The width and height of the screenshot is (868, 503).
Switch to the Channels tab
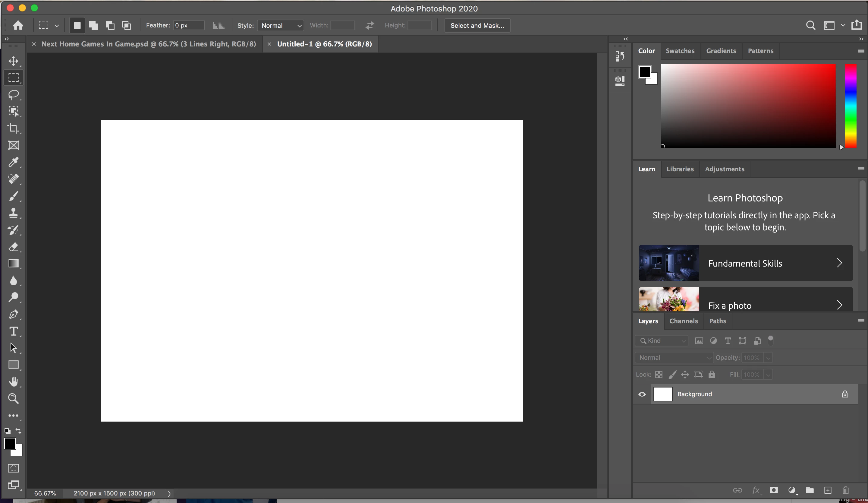click(683, 321)
